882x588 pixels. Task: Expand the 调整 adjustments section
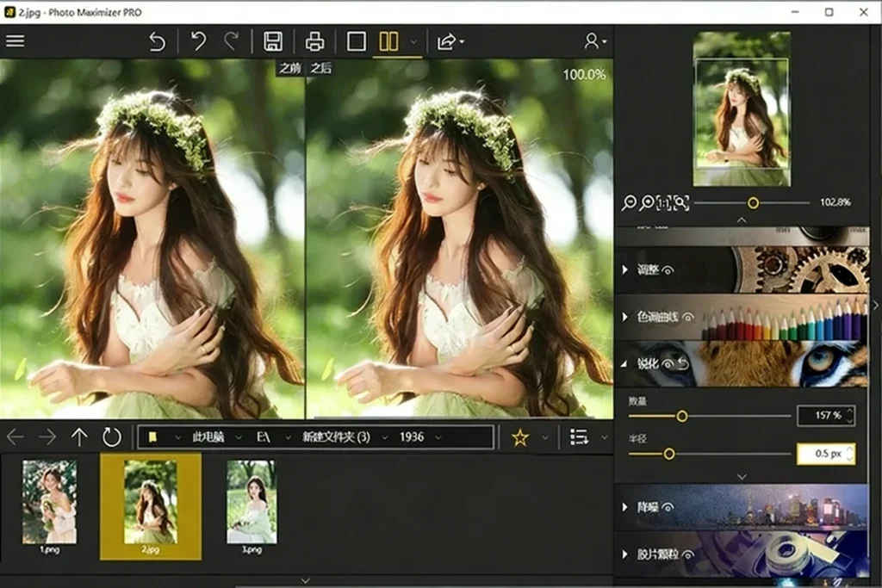tap(625, 270)
